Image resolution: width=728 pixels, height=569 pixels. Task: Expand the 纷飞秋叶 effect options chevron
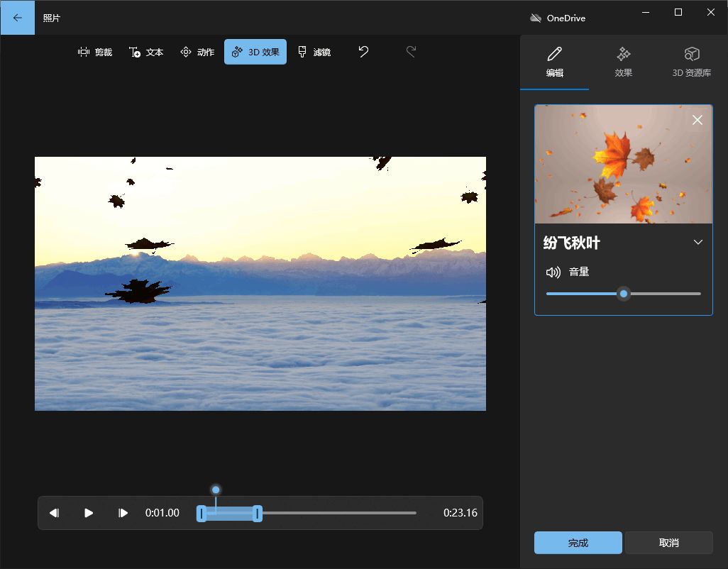pos(698,243)
